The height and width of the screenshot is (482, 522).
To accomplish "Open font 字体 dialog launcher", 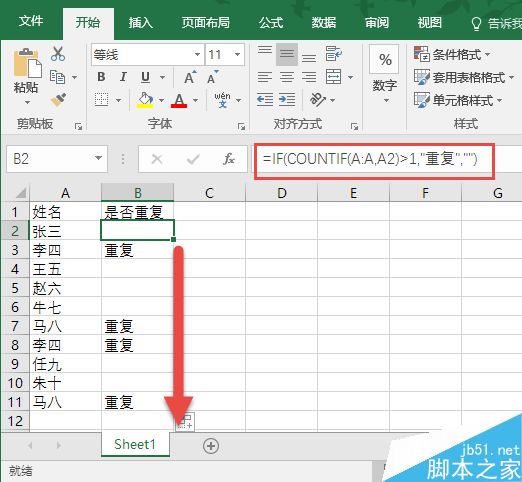I will (x=241, y=126).
